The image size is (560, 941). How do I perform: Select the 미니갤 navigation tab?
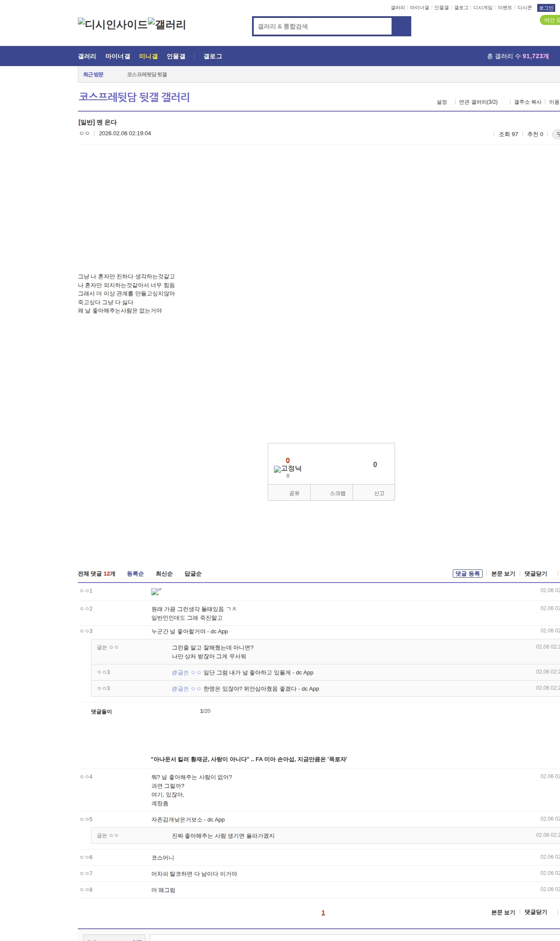coord(148,56)
